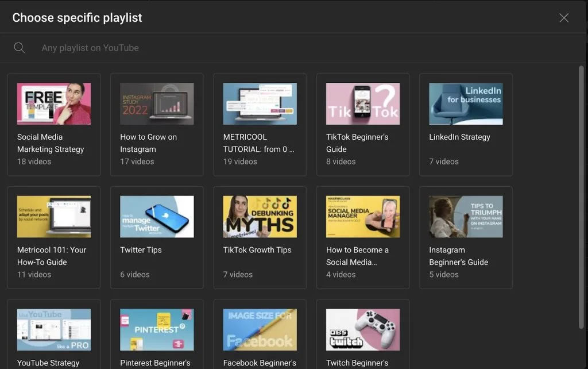588x369 pixels.
Task: Click the 8 videos count
Action: tap(341, 162)
